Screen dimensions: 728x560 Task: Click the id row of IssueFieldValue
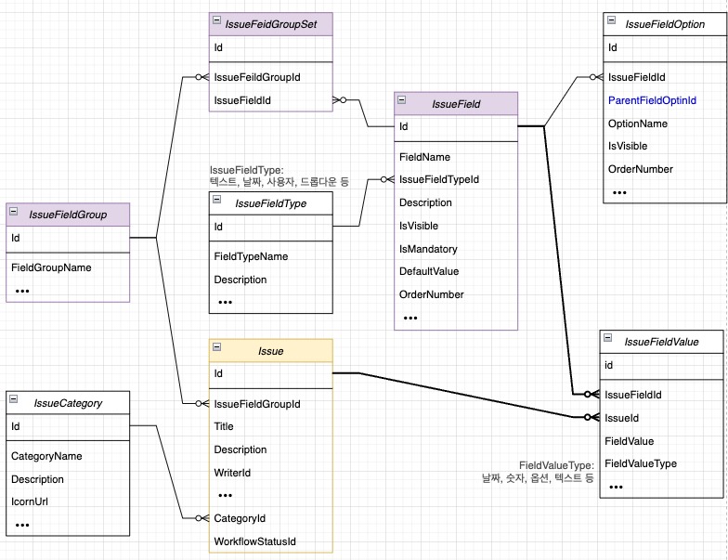[x=661, y=366]
